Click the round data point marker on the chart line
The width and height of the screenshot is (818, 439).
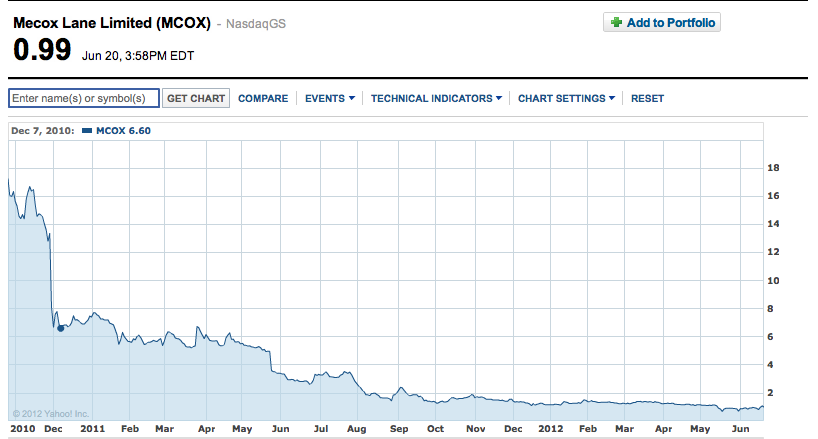tap(61, 327)
